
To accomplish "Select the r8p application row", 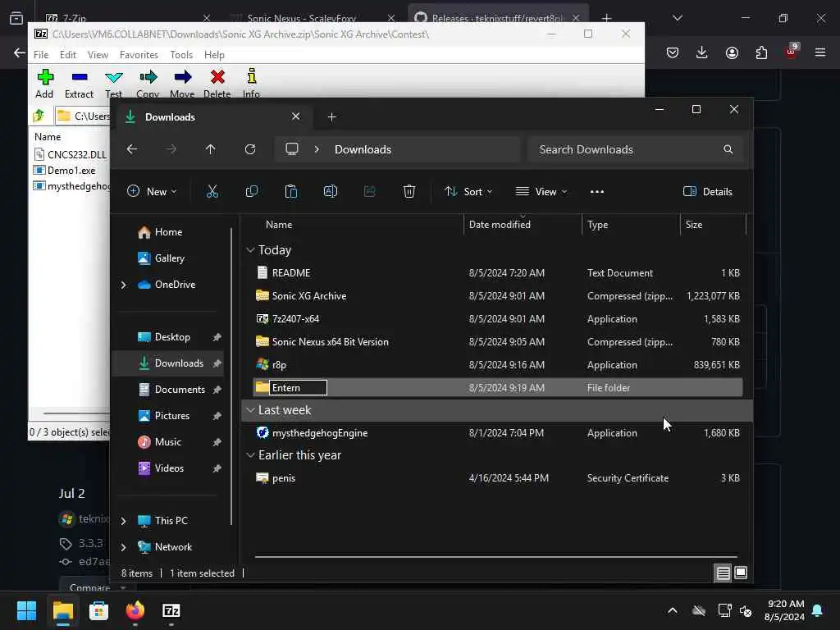I will click(497, 365).
